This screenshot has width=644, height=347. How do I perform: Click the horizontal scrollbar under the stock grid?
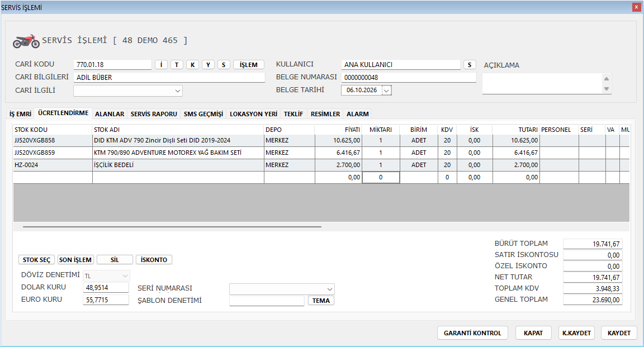point(172,226)
